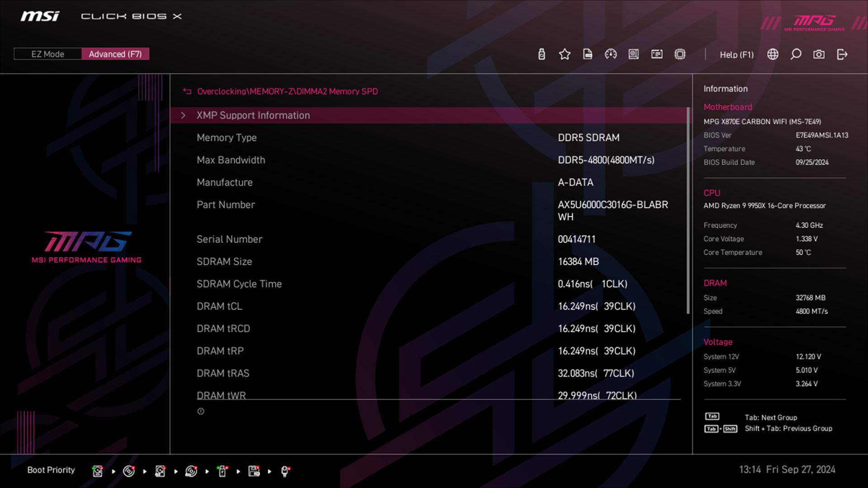This screenshot has height=488, width=868.
Task: Select the Serial Number row
Action: [428, 239]
